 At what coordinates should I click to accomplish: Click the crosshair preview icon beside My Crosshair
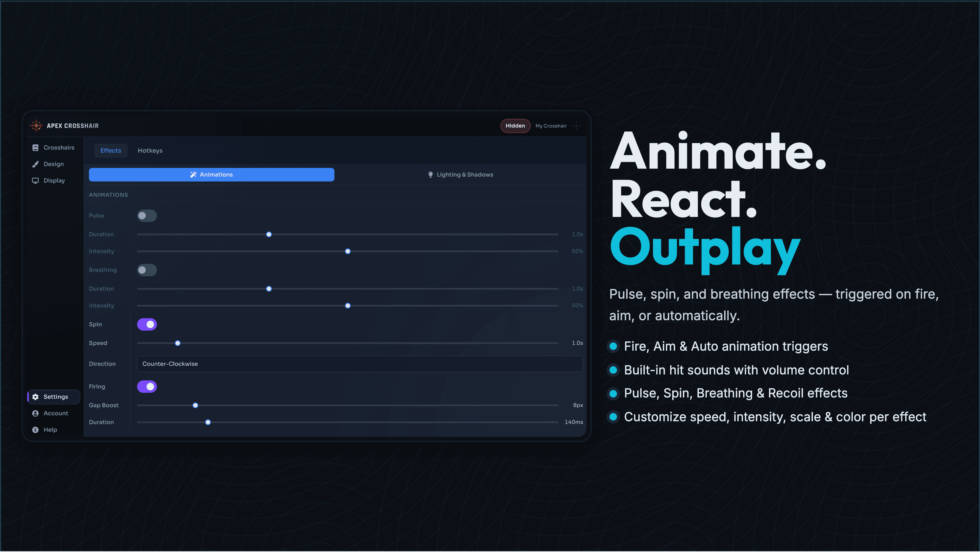[577, 126]
